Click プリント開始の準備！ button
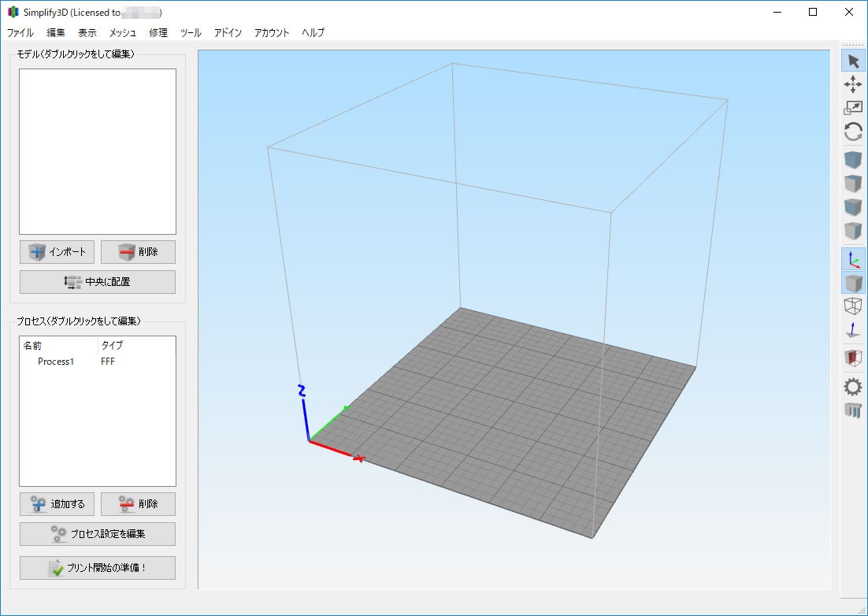The width and height of the screenshot is (868, 616). click(98, 568)
